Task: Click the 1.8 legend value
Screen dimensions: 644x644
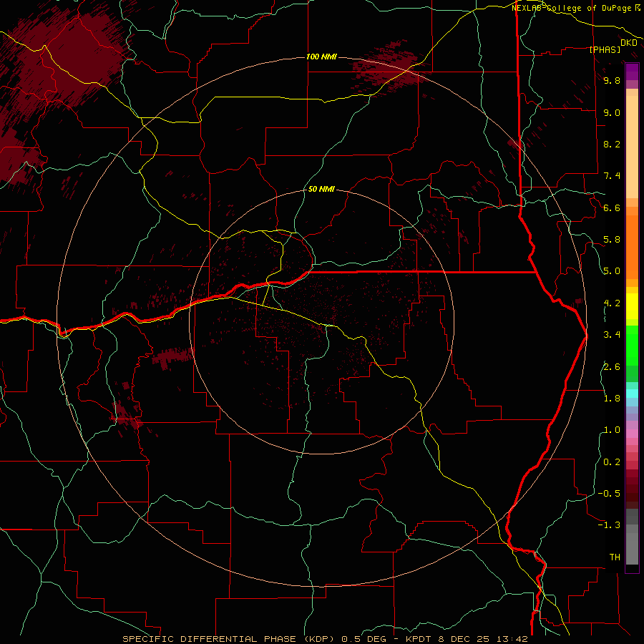Action: pyautogui.click(x=612, y=399)
